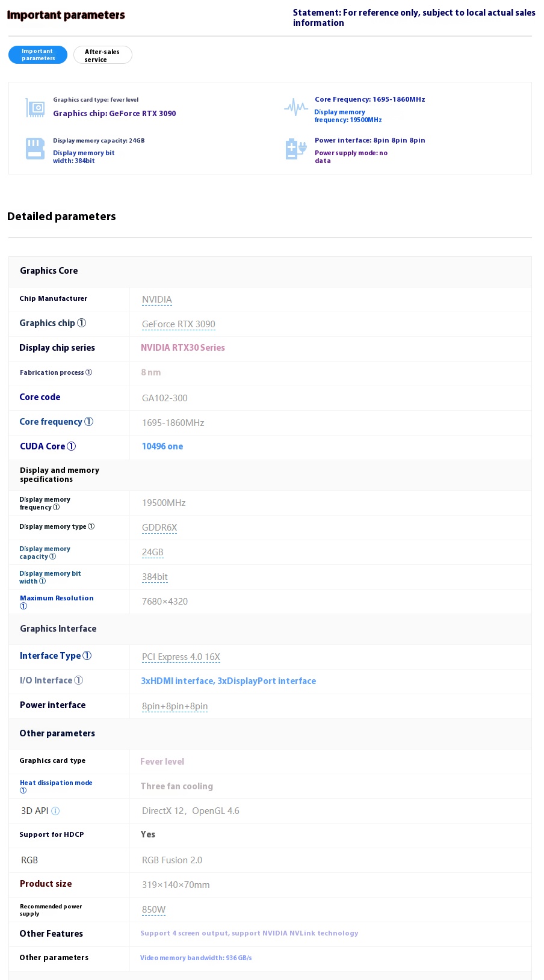Click the Other Features row label
The image size is (544, 980).
(x=51, y=934)
